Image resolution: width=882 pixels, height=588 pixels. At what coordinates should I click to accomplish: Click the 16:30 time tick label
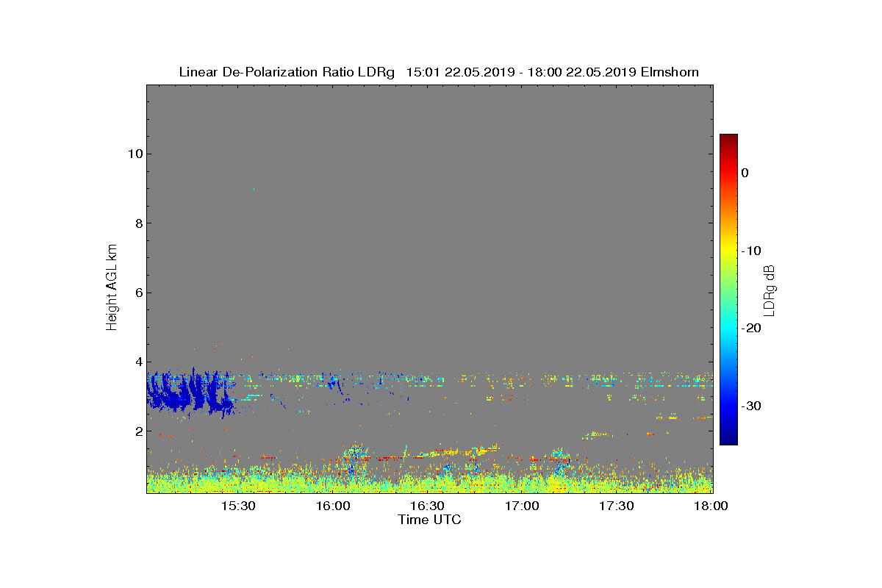pos(428,506)
